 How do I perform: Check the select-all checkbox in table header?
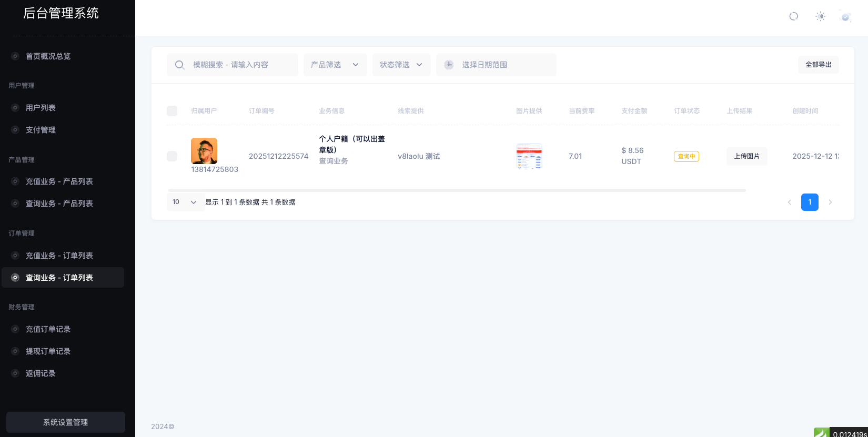[172, 111]
